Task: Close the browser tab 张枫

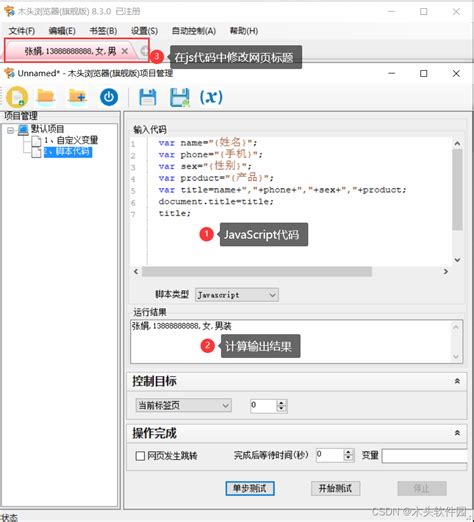Action: coord(125,51)
